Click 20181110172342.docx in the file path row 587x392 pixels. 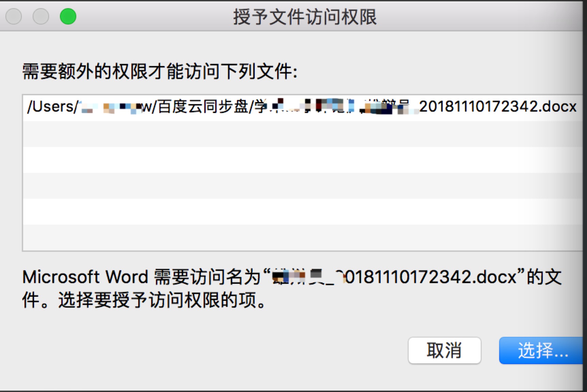pyautogui.click(x=498, y=107)
